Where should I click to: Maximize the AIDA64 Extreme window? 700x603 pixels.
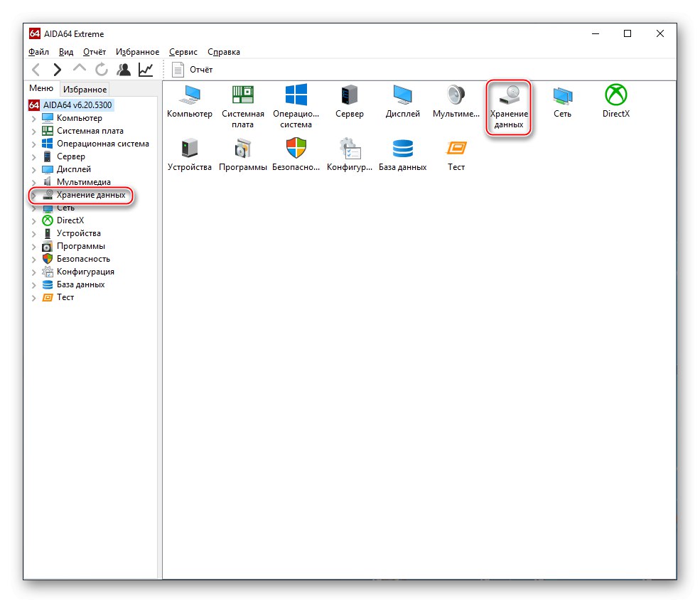click(628, 33)
